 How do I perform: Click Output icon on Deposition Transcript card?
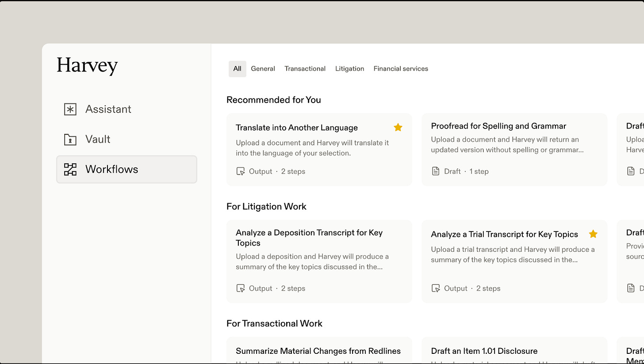point(241,288)
